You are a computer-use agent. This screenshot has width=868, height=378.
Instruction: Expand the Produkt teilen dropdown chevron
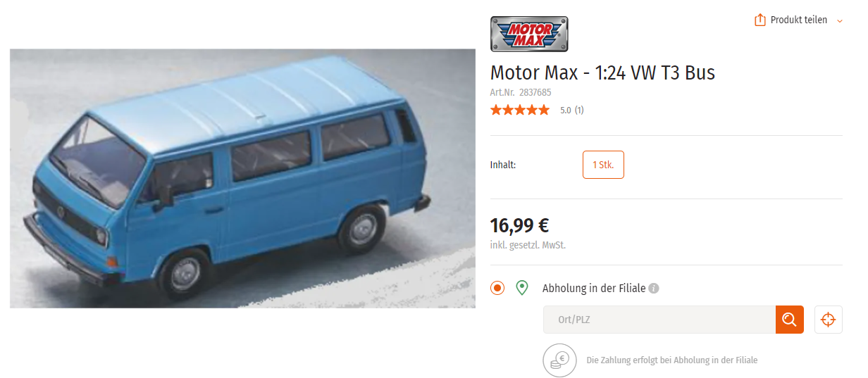(x=839, y=21)
